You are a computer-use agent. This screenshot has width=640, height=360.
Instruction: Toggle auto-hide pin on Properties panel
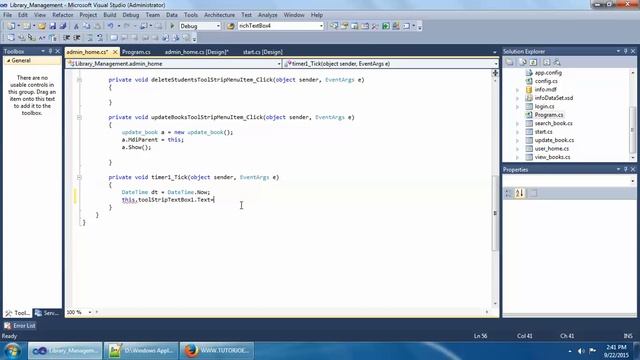coord(625,169)
